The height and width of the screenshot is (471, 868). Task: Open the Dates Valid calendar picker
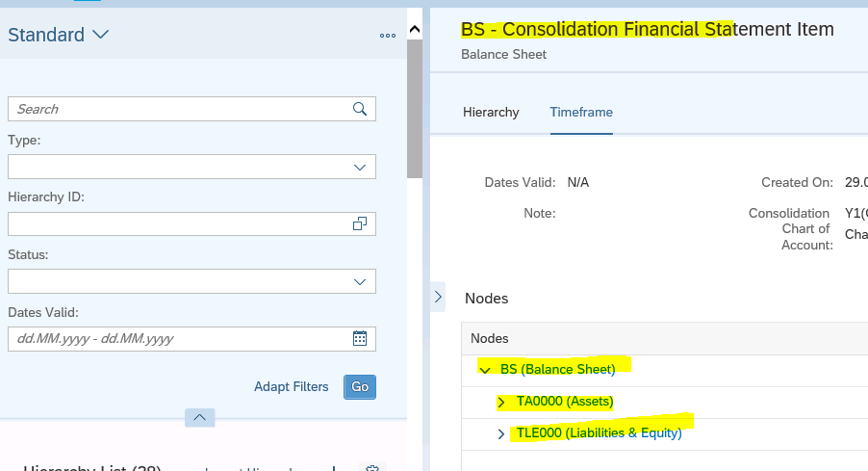360,338
